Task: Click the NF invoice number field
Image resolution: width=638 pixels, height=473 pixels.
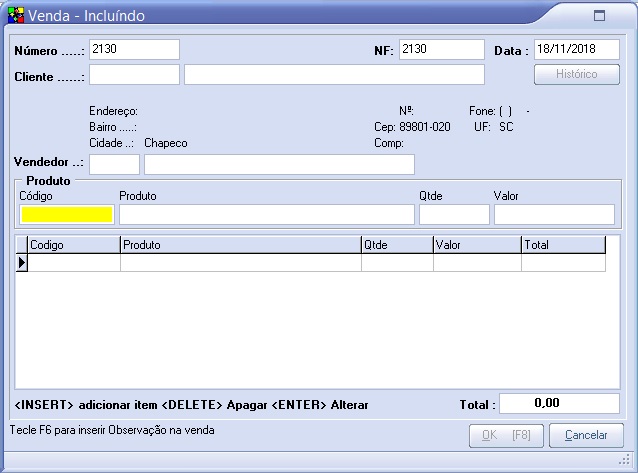Action: click(441, 49)
